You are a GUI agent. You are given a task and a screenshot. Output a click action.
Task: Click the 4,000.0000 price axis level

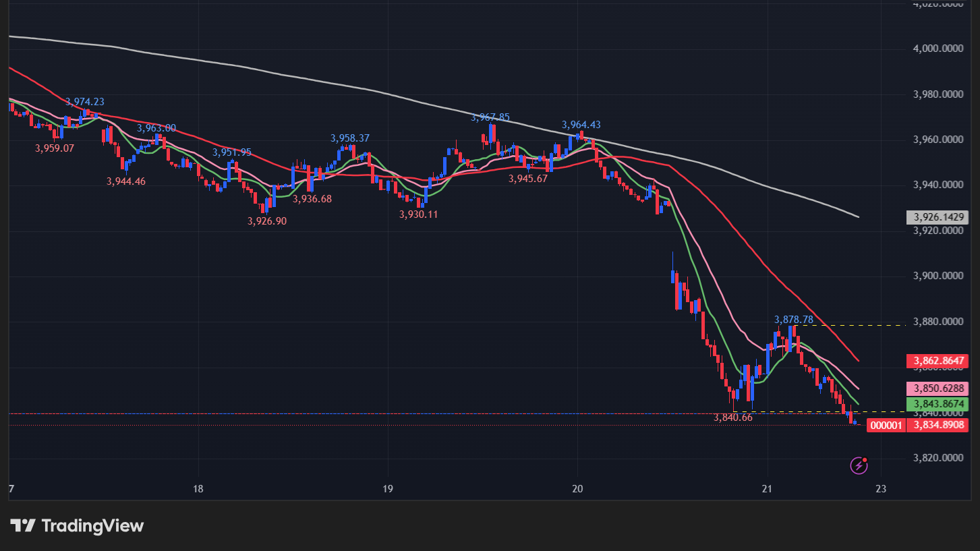937,49
